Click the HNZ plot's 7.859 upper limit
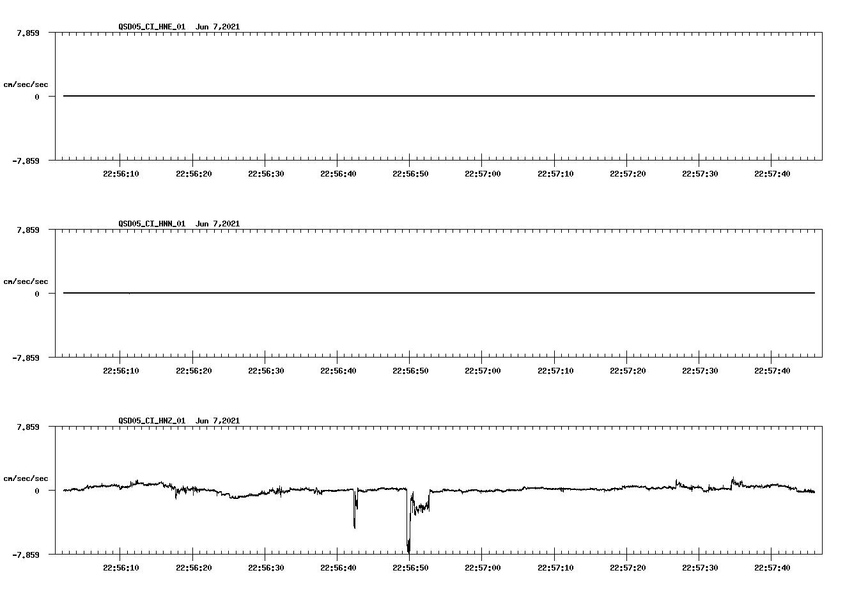 pyautogui.click(x=28, y=427)
